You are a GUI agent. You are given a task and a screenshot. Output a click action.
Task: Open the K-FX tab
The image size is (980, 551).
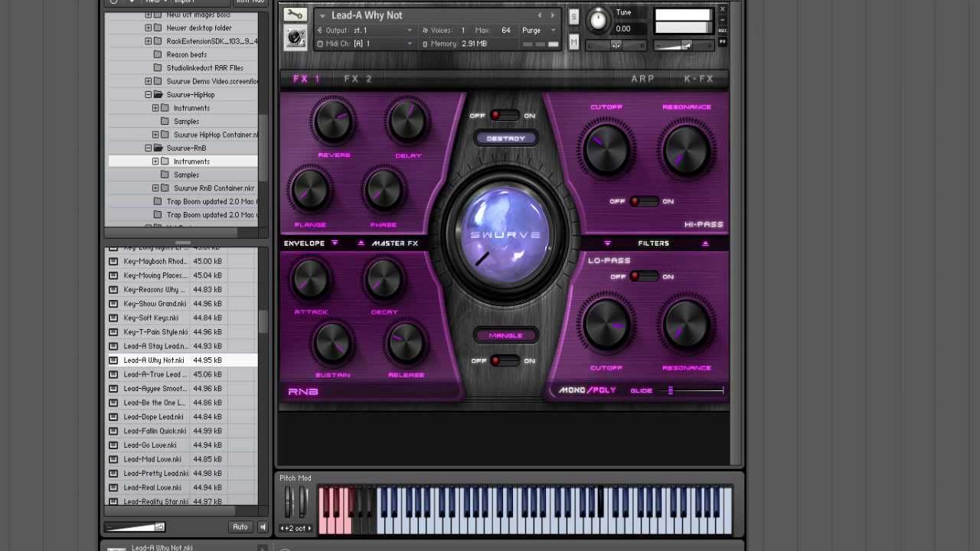click(x=698, y=79)
